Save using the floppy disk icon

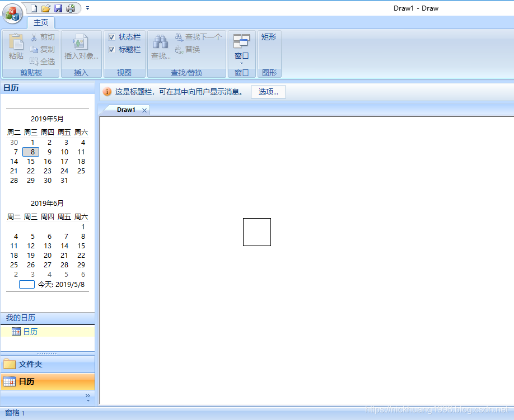(x=58, y=8)
